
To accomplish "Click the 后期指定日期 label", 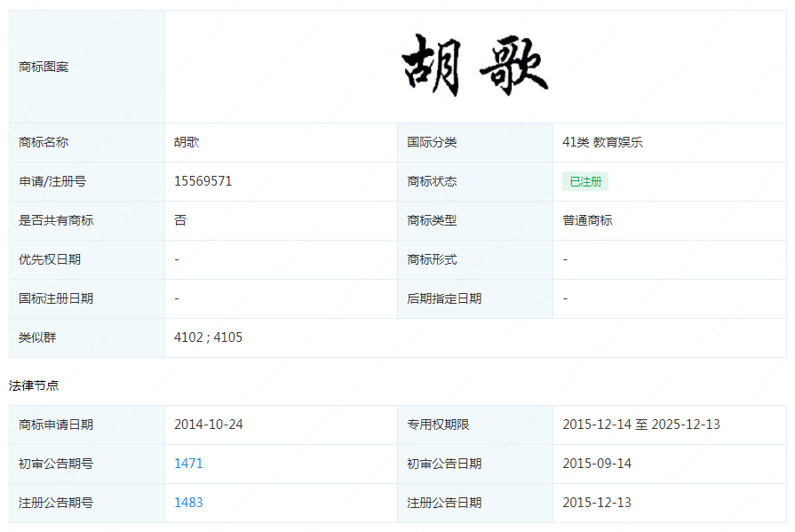I will click(x=444, y=298).
